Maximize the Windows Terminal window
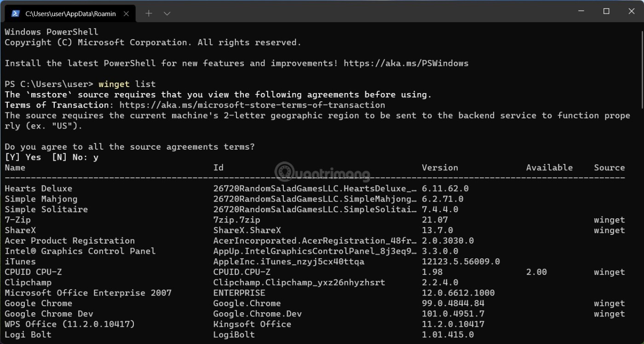 click(606, 11)
